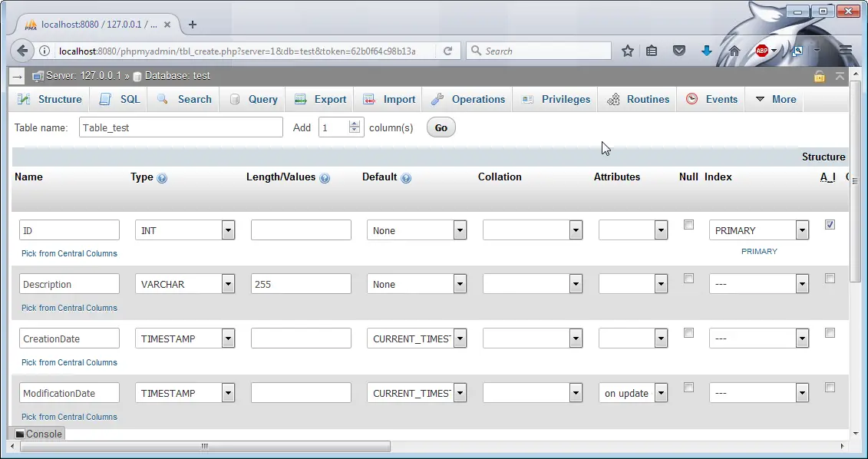
Task: Click the database icon in the breadcrumb
Action: pyautogui.click(x=137, y=77)
